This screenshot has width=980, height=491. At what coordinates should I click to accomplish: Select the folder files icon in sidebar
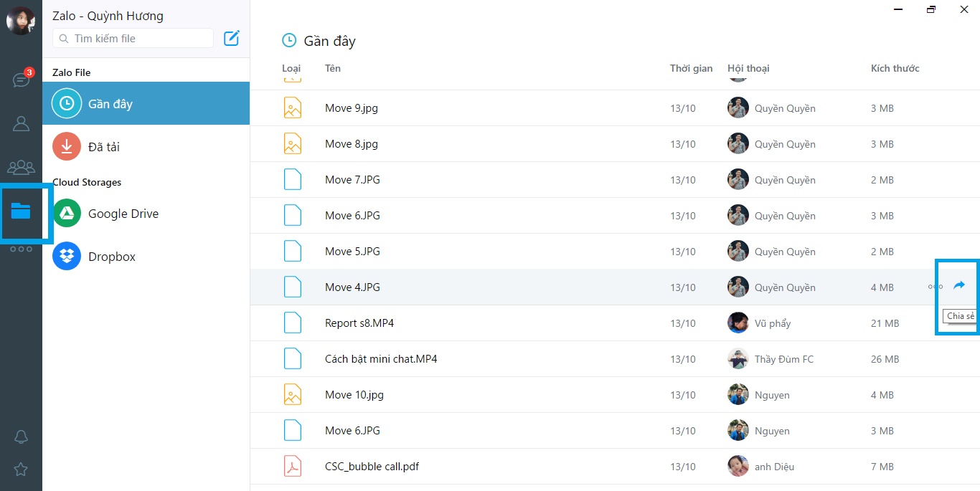(21, 211)
